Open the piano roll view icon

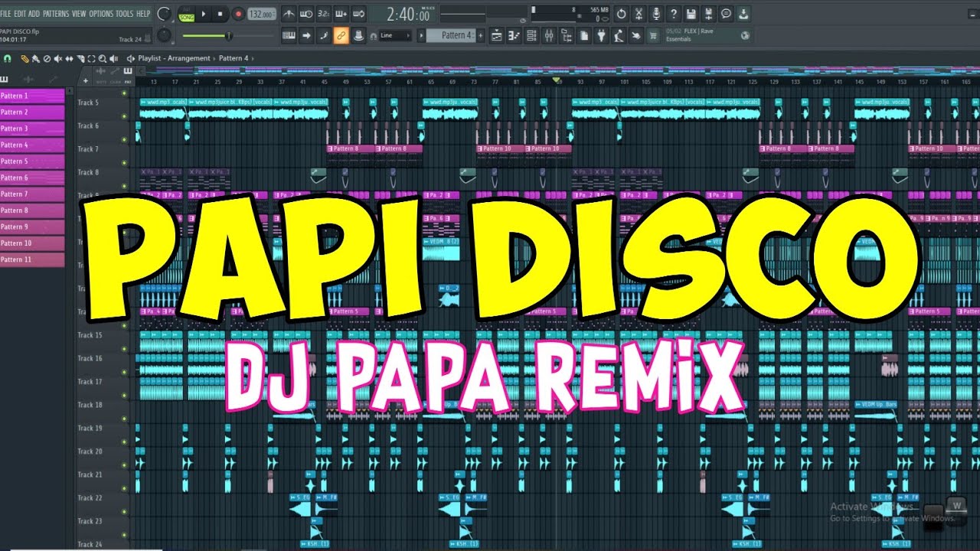tap(514, 35)
